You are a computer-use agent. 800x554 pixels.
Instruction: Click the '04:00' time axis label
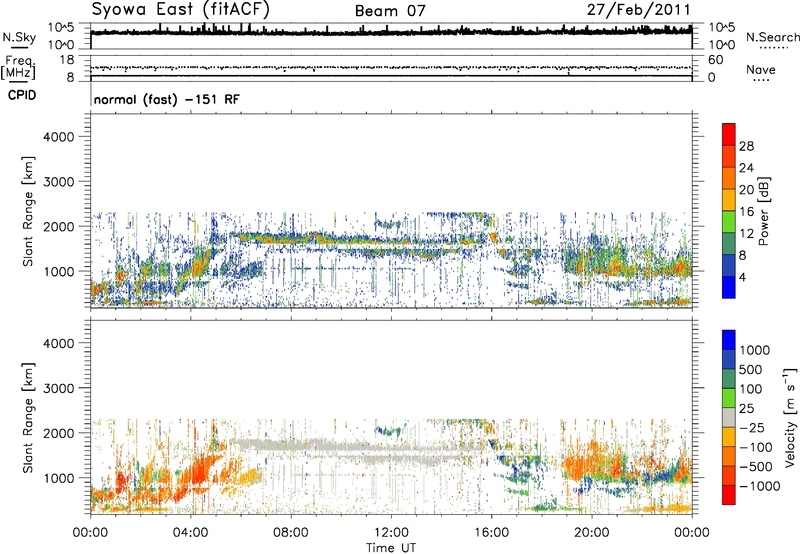coord(191,533)
